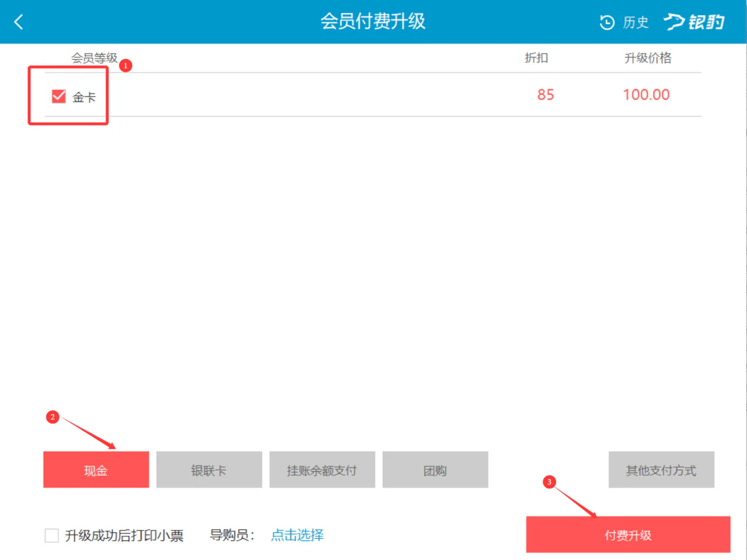This screenshot has width=747, height=560.
Task: Click the 付费升级 button
Action: 629,534
